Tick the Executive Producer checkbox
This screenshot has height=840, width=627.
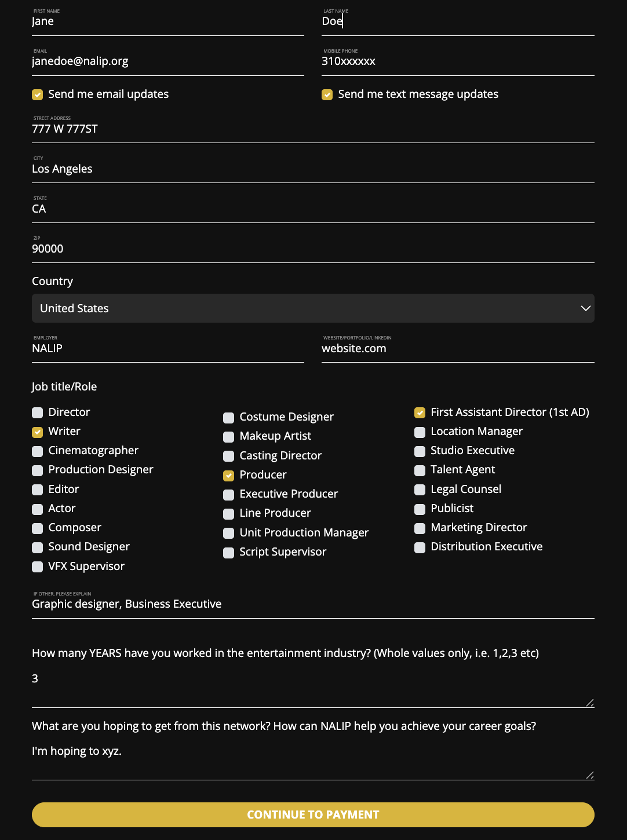229,494
